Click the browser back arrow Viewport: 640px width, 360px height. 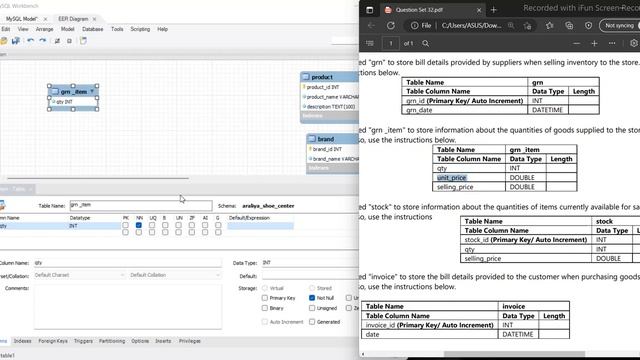coord(371,25)
